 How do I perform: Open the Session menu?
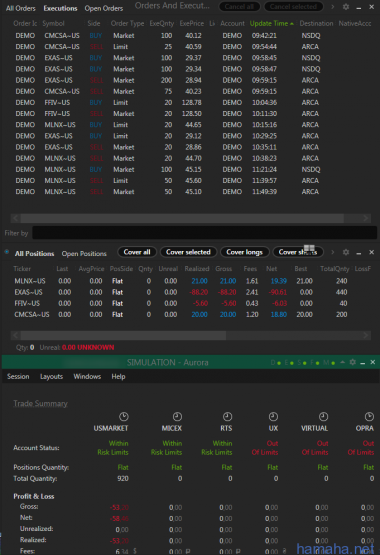[x=18, y=376]
